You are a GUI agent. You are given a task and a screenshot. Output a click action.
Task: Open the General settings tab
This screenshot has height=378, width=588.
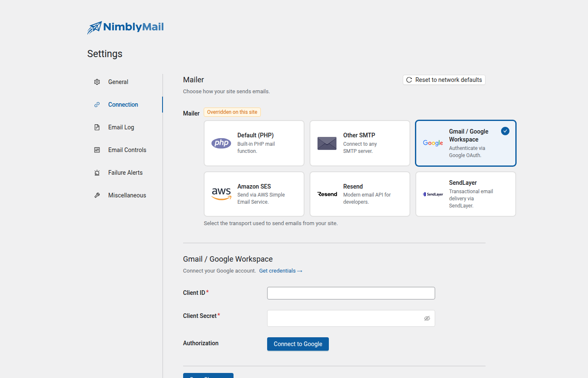(x=125, y=82)
